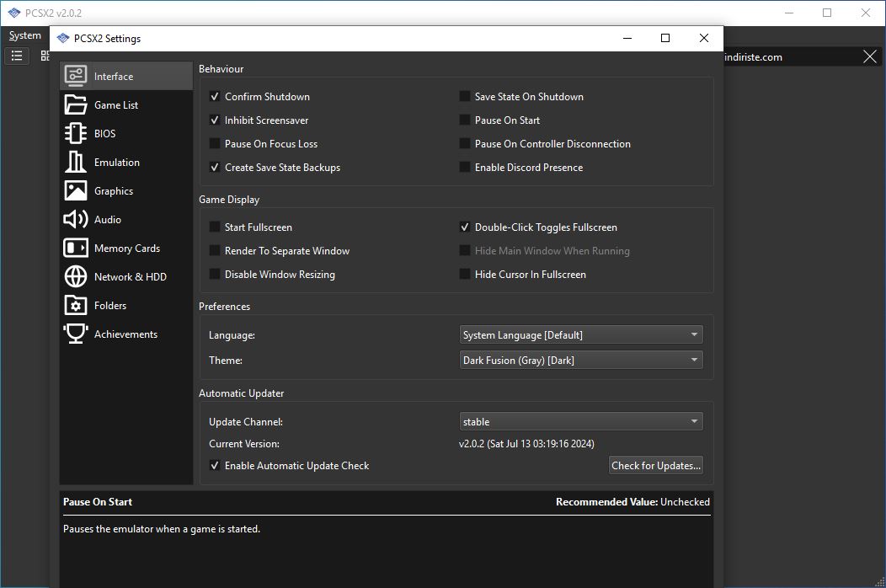
Task: Select the Audio speaker icon
Action: (x=75, y=219)
